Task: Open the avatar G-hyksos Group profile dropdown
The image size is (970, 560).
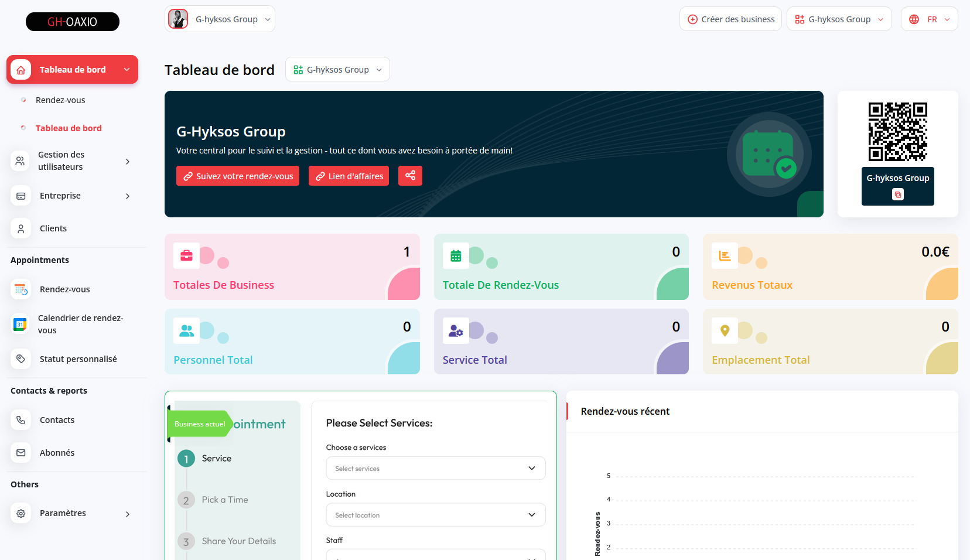Action: click(x=220, y=19)
